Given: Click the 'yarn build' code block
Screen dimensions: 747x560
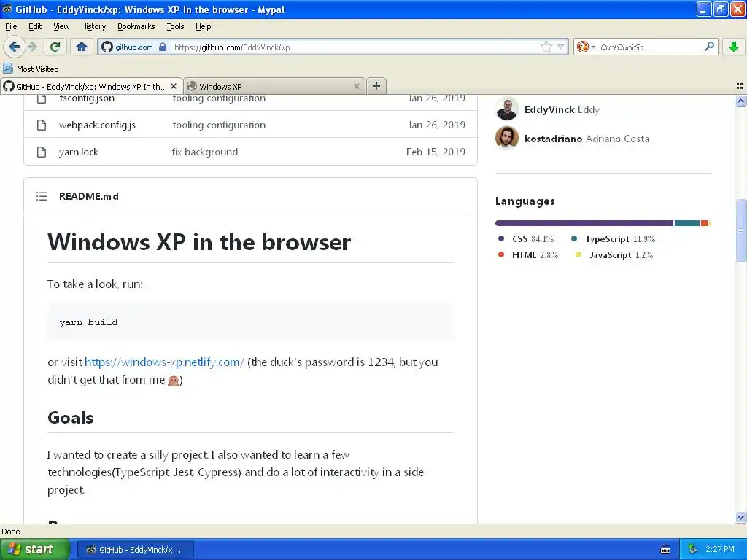Looking at the screenshot, I should [251, 322].
